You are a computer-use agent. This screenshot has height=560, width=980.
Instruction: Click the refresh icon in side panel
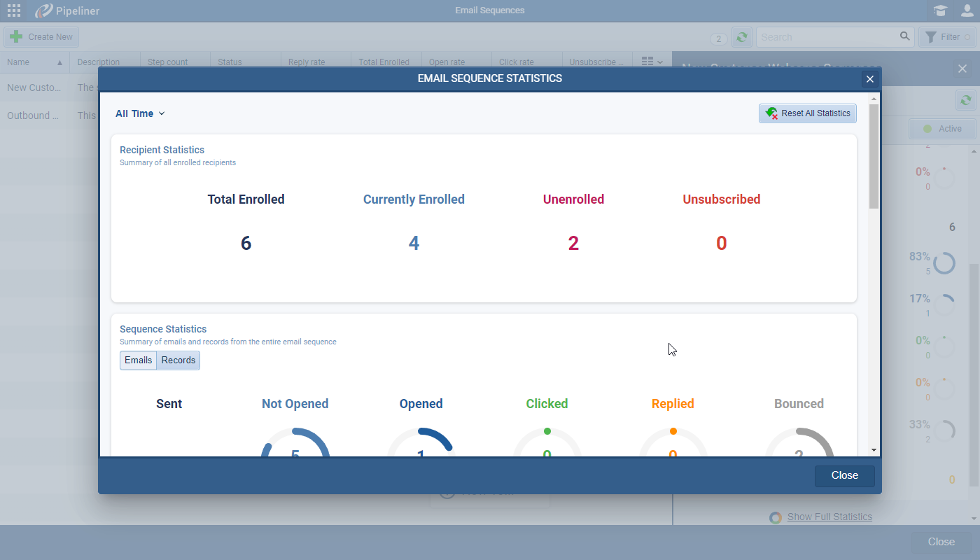tap(966, 100)
